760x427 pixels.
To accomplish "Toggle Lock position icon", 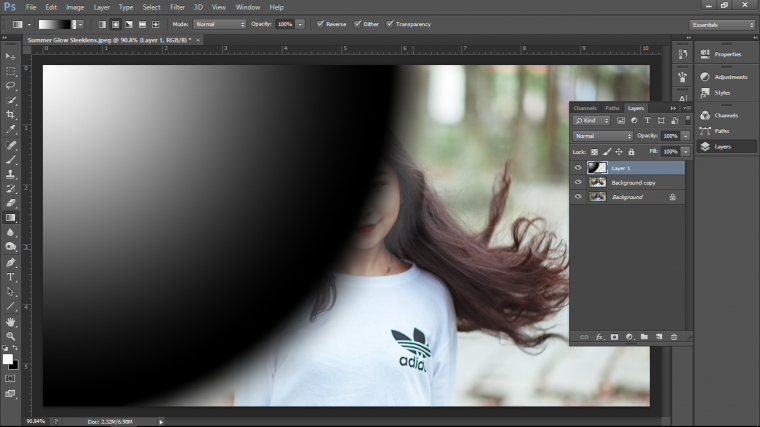I will click(619, 152).
